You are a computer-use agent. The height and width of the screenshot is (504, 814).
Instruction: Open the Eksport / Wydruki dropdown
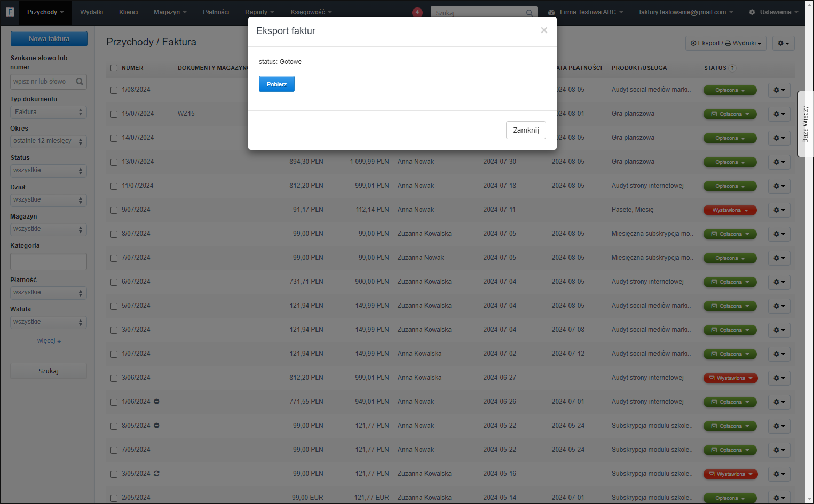tap(726, 43)
